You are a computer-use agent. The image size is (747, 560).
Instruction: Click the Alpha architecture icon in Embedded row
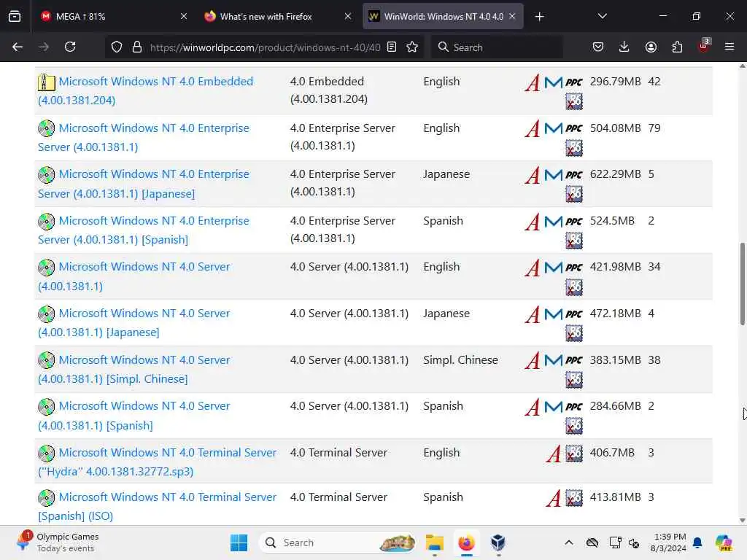pos(532,82)
